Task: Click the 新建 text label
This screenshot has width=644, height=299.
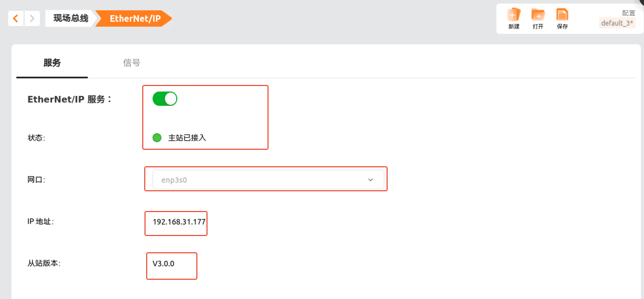Action: (514, 26)
